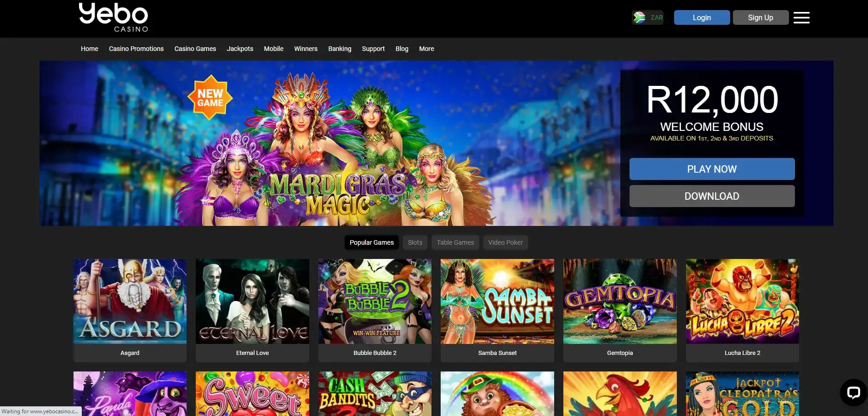Viewport: 868px width, 416px height.
Task: Open the Lucha Libre 2 game thumbnail
Action: (743, 301)
